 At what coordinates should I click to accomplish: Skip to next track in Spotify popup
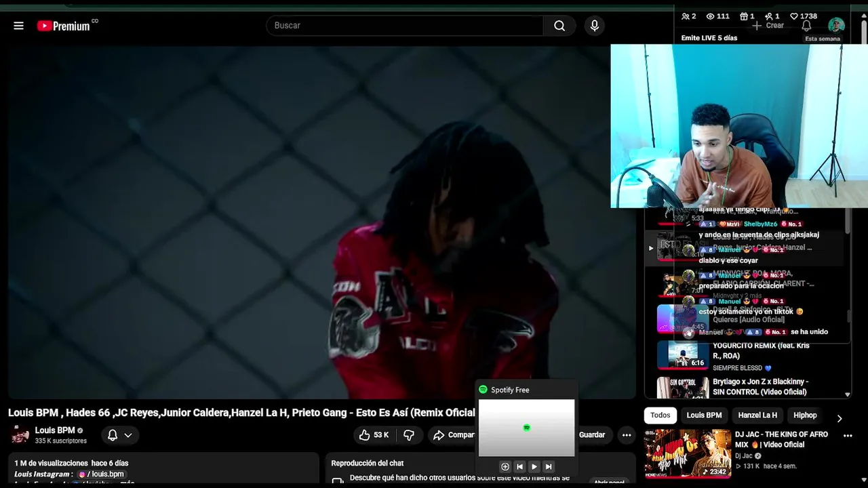point(549,466)
